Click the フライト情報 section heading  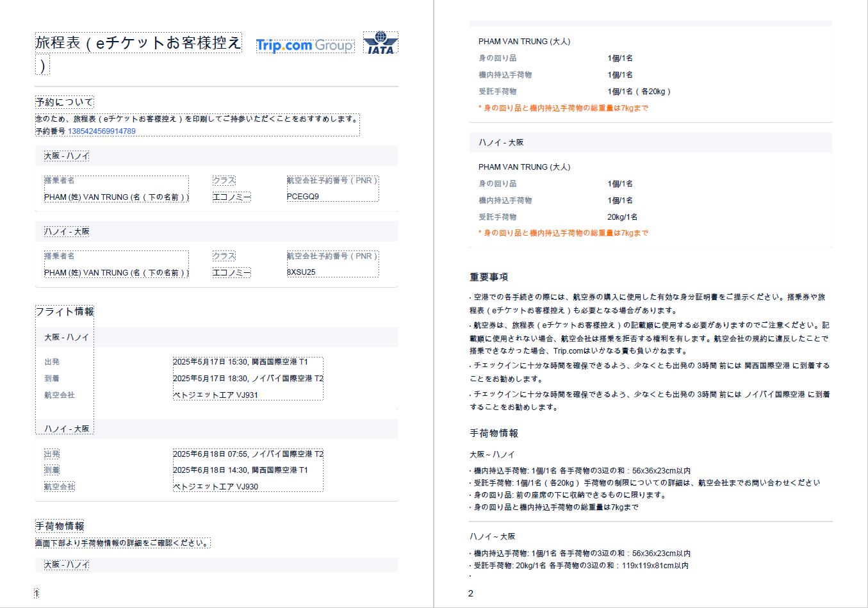(x=65, y=312)
